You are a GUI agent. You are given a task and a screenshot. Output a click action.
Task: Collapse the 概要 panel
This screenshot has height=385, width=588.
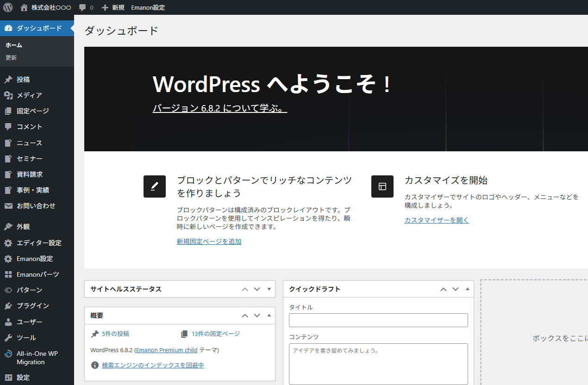(x=269, y=316)
